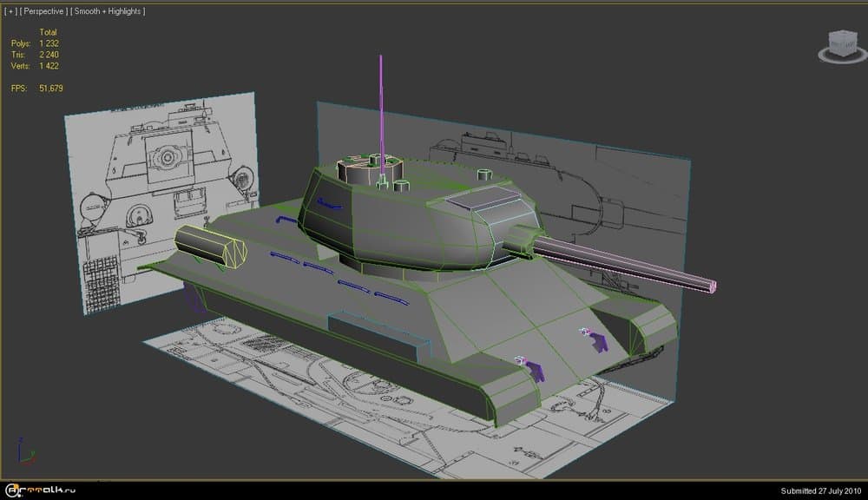The height and width of the screenshot is (500, 868).
Task: Open the Smooth + Highlights shading menu
Action: click(x=108, y=11)
